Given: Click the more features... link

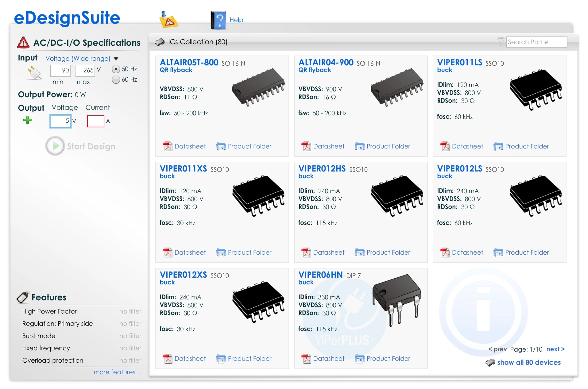Looking at the screenshot, I should coord(117,372).
